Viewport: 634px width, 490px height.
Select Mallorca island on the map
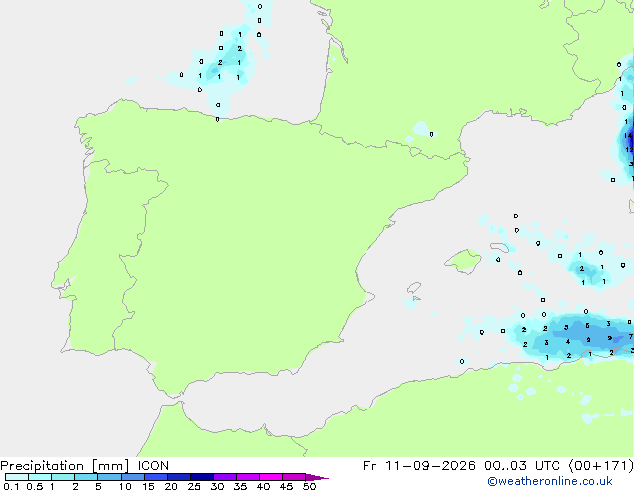pyautogui.click(x=463, y=262)
